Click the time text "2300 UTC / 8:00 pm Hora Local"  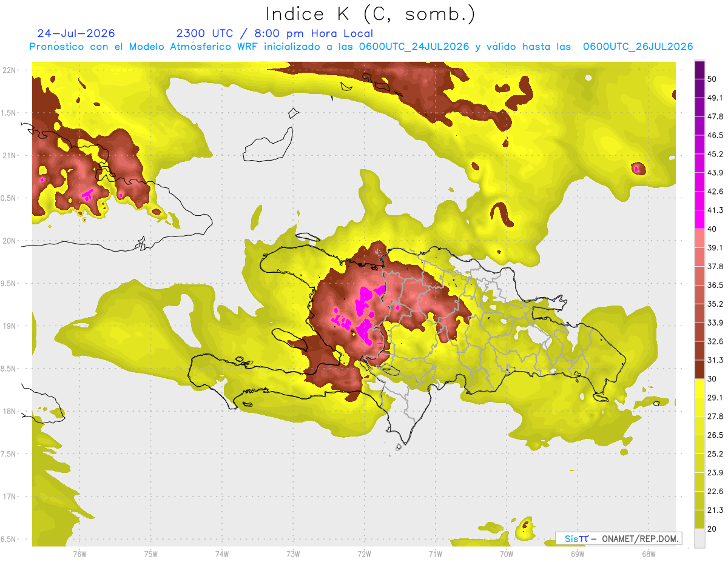click(x=275, y=33)
